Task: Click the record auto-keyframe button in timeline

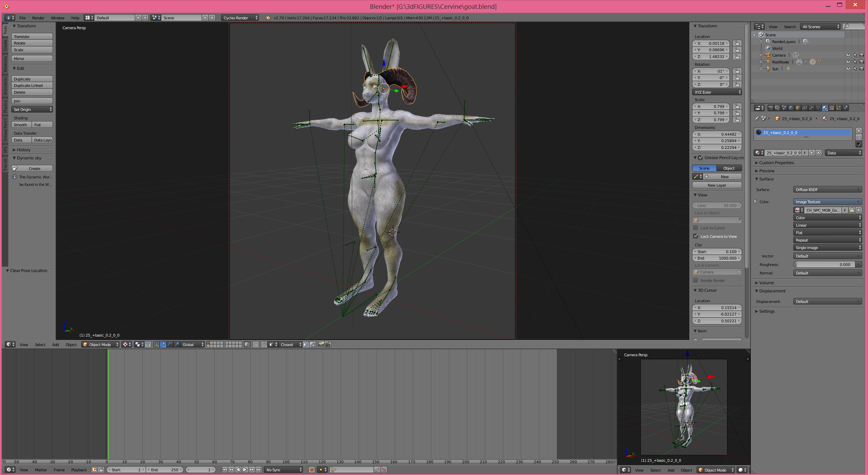Action: [x=311, y=470]
